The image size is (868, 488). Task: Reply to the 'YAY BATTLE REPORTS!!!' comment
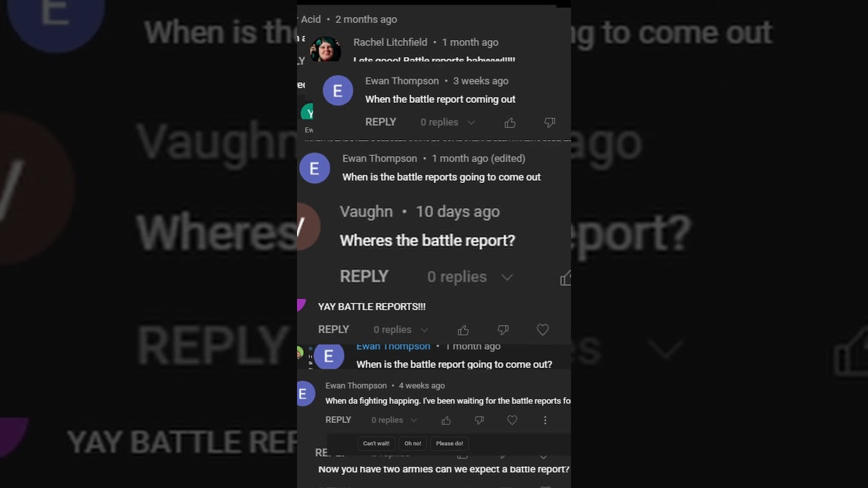334,329
